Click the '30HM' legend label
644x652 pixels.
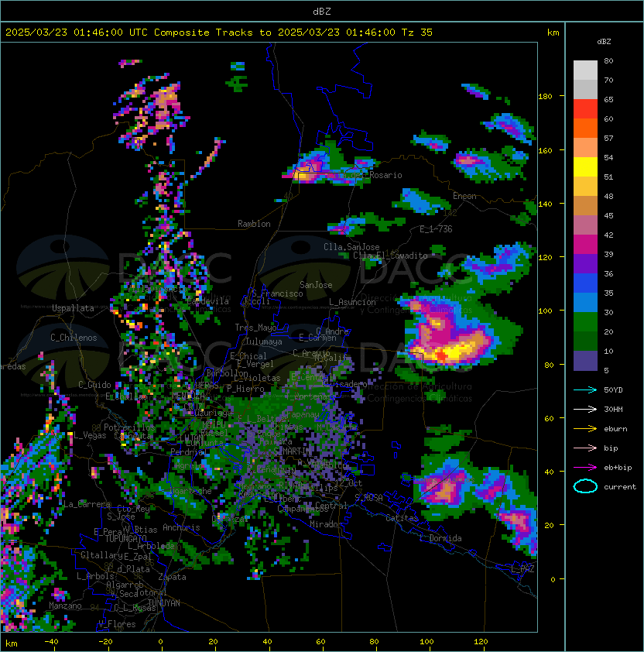[x=613, y=410]
